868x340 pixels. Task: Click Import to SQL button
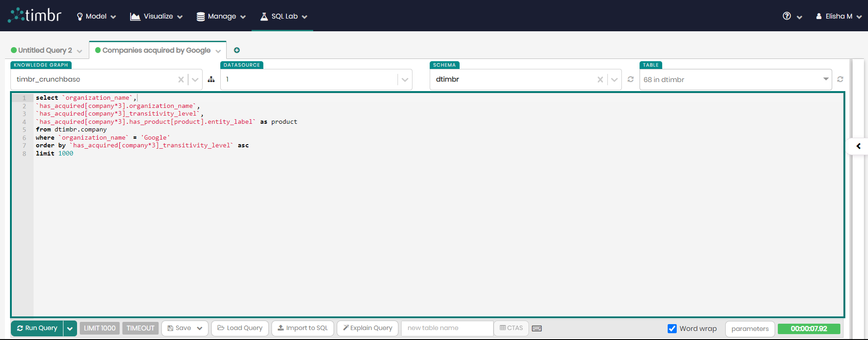pyautogui.click(x=303, y=328)
